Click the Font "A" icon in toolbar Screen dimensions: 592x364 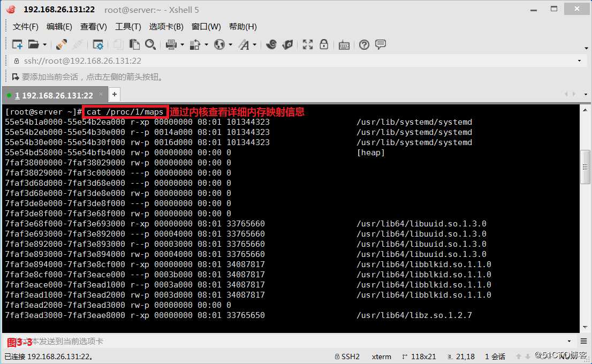pos(244,44)
